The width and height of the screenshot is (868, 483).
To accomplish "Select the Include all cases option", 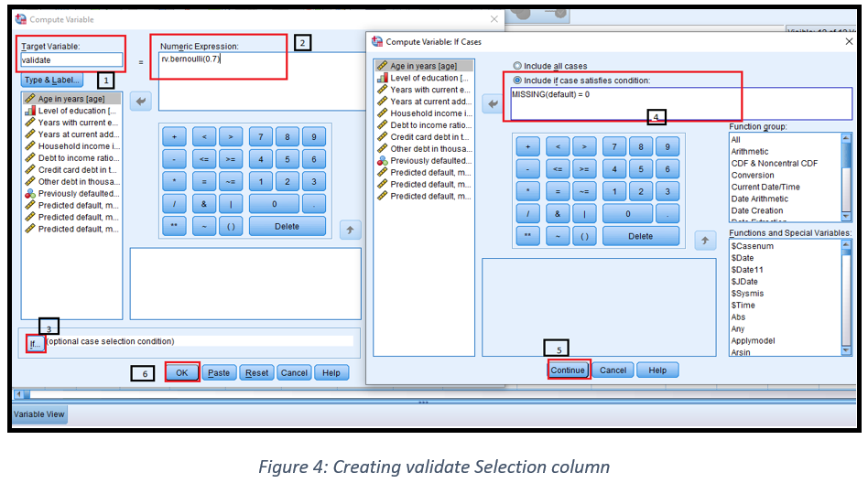I will (x=518, y=66).
